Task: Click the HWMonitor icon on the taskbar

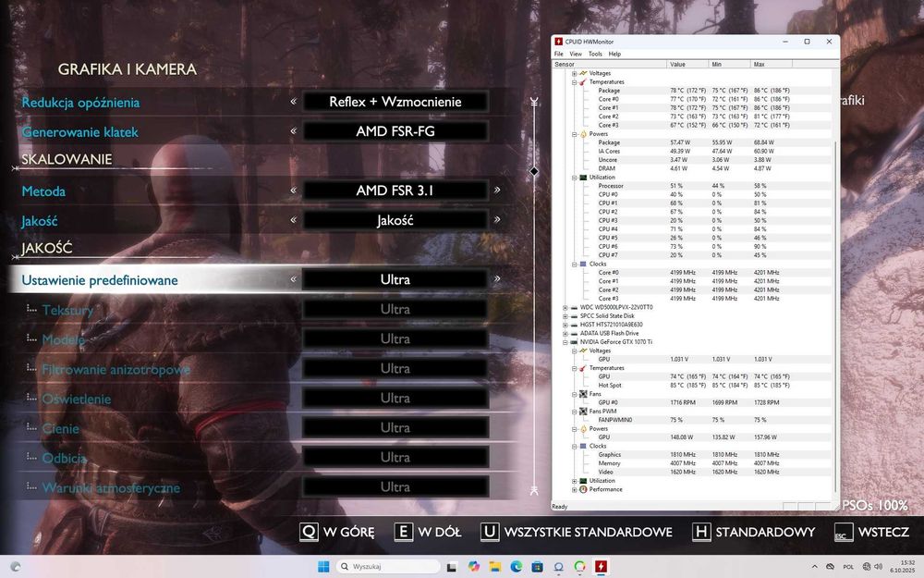Action: pos(602,567)
